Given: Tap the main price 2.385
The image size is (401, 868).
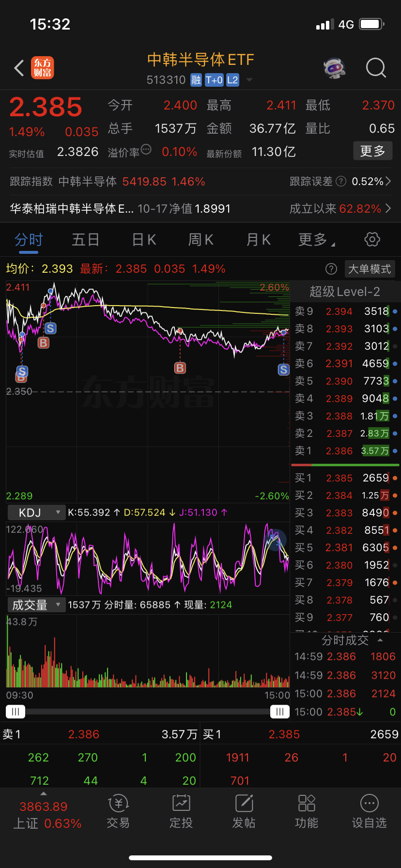Looking at the screenshot, I should pyautogui.click(x=46, y=107).
